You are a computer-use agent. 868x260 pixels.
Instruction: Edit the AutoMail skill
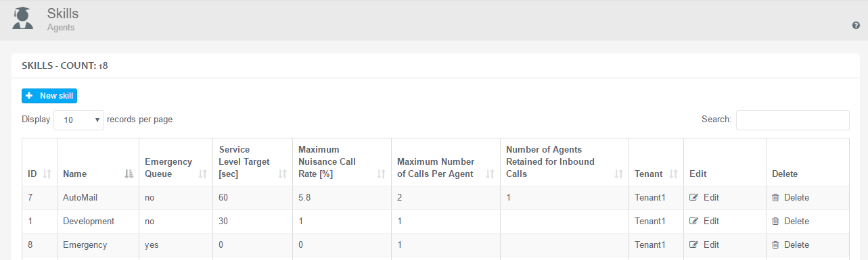(x=704, y=198)
